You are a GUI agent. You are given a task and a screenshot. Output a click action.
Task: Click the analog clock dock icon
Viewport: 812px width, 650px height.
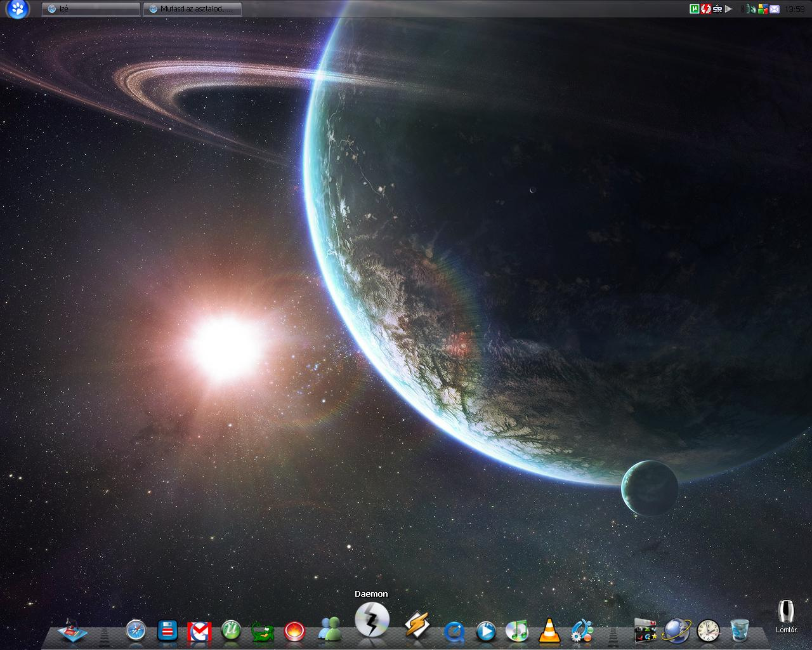[x=709, y=630]
